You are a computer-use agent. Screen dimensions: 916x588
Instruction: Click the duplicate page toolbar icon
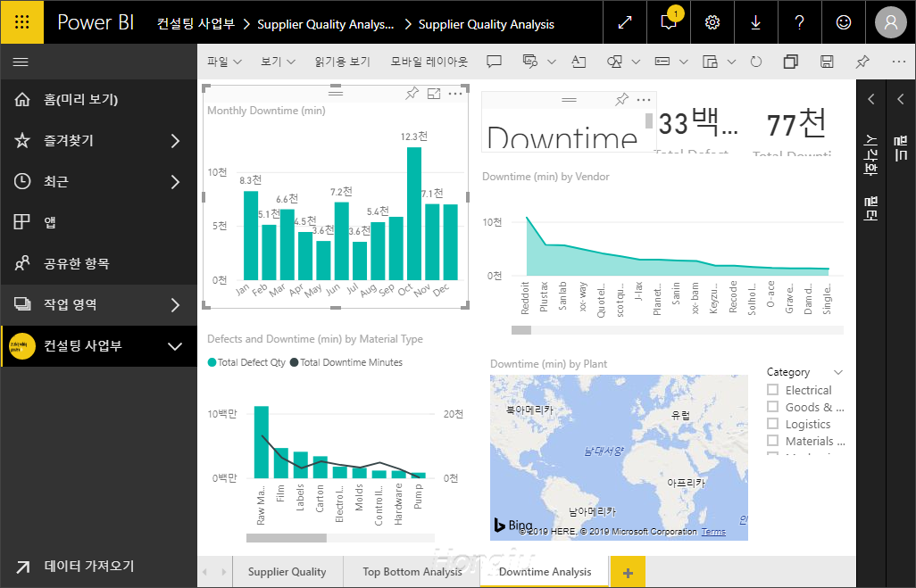pos(790,62)
